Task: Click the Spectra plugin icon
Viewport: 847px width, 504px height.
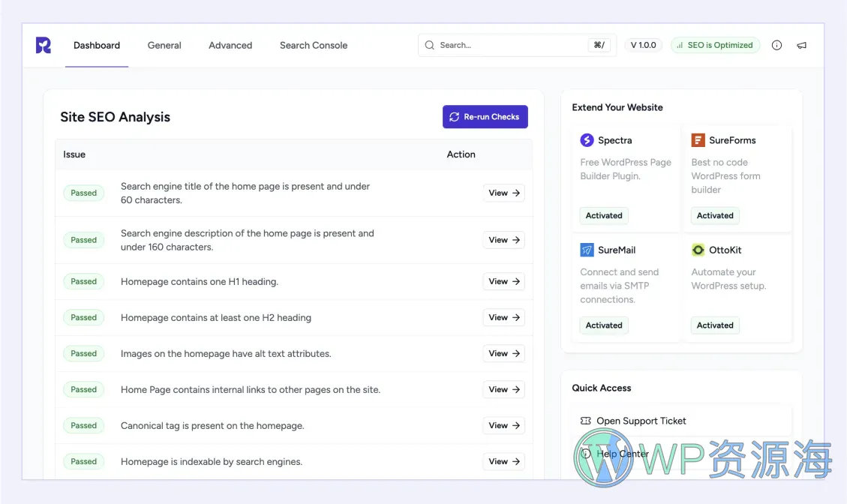Action: click(587, 139)
